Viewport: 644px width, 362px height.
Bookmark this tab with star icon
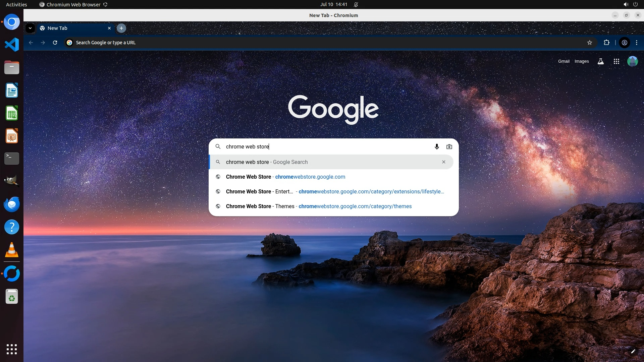[x=590, y=43]
